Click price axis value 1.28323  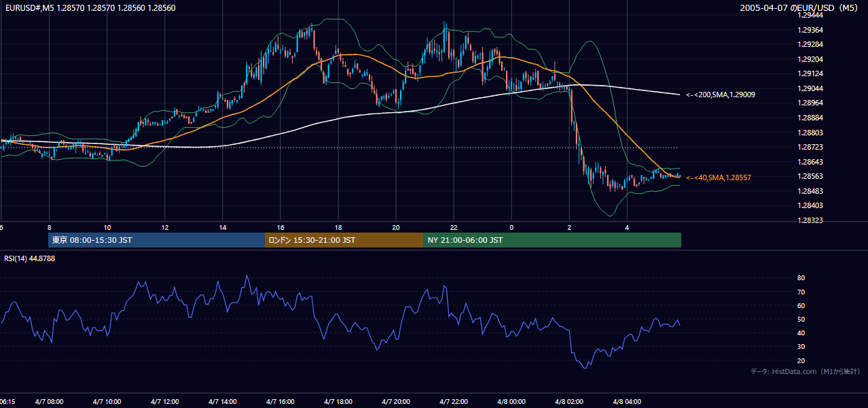pos(810,221)
